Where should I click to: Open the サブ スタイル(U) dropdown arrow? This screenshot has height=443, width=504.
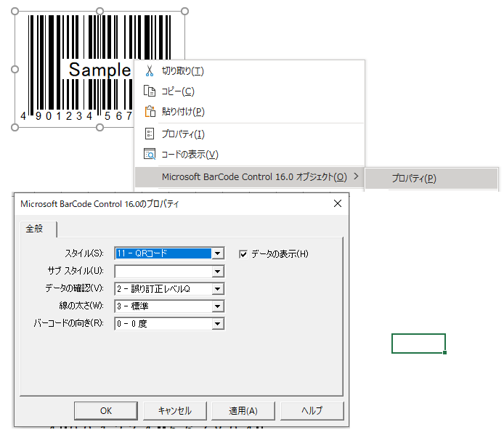218,272
